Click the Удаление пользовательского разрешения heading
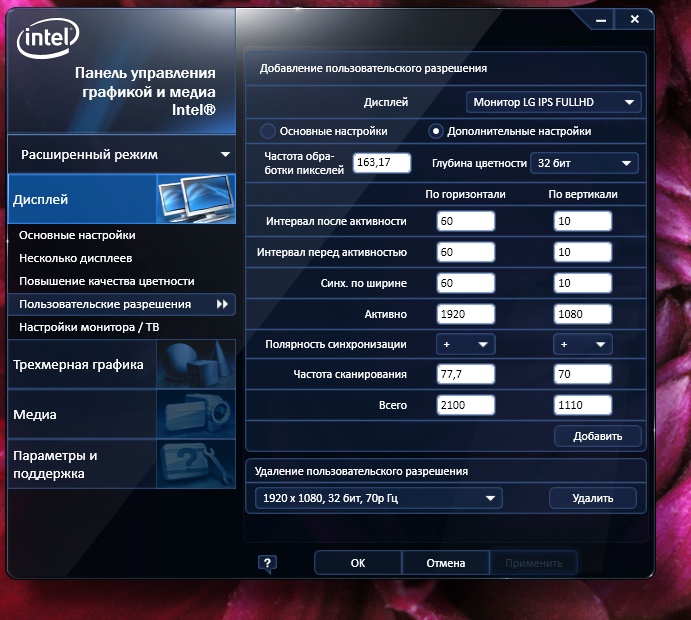This screenshot has width=691, height=620. [361, 471]
